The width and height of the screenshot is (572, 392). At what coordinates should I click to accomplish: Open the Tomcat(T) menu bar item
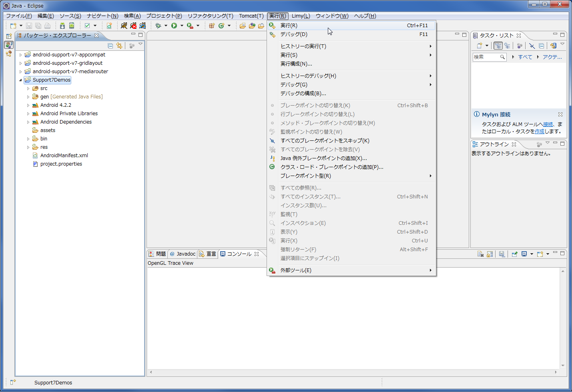pyautogui.click(x=251, y=16)
